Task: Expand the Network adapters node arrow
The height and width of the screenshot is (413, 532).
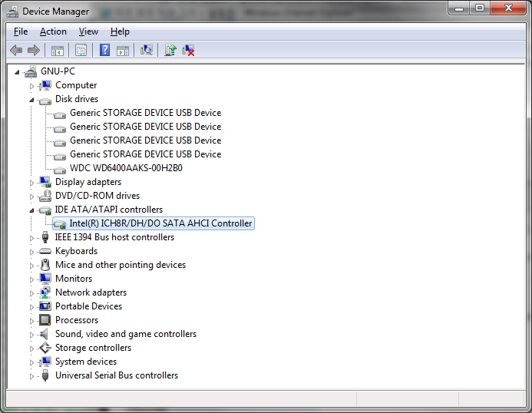Action: tap(31, 293)
